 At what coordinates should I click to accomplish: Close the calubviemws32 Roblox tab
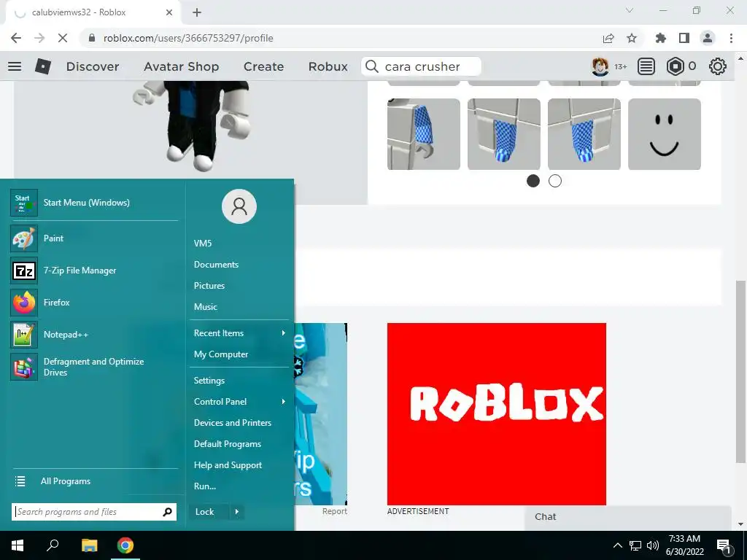coord(169,12)
